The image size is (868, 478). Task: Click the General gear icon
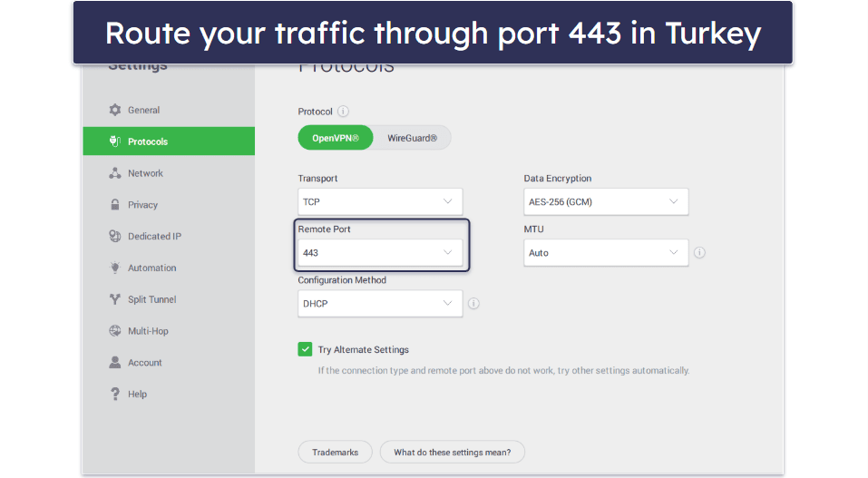tap(115, 110)
